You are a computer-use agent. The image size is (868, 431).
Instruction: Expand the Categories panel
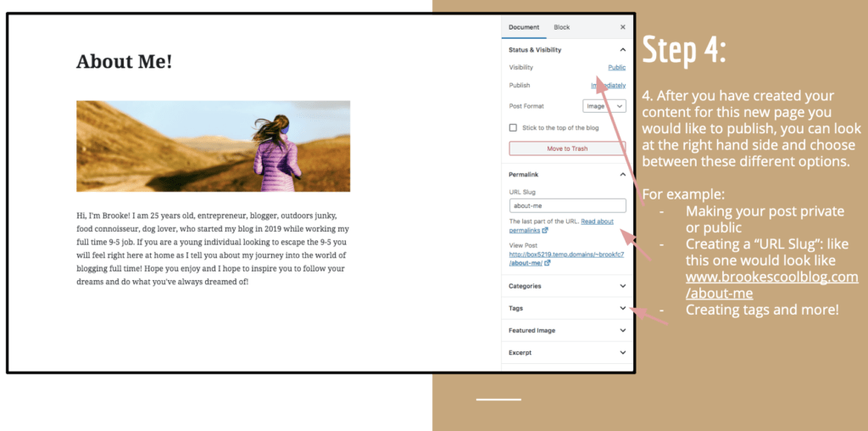622,286
